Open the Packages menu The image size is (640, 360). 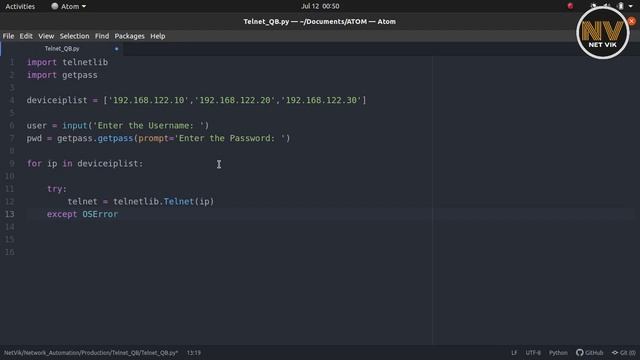coord(129,36)
